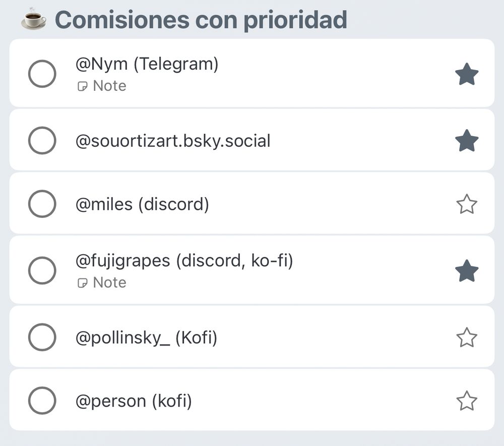The image size is (504, 446).
Task: Check off @miles (discord) task
Action: [42, 204]
